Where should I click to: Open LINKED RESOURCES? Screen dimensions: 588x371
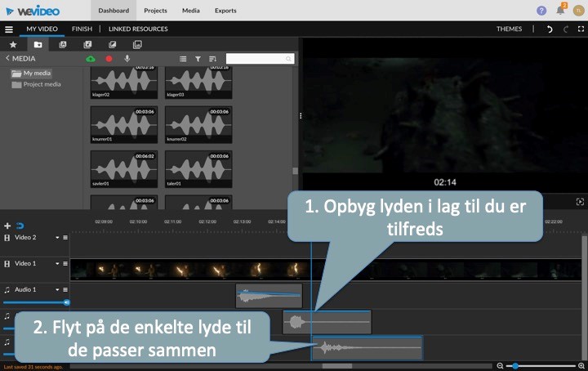point(138,29)
